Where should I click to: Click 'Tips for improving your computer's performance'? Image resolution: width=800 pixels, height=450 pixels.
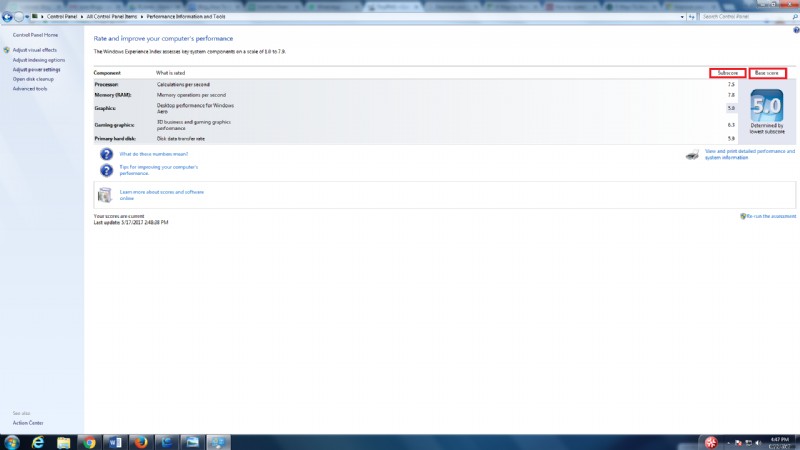[159, 170]
